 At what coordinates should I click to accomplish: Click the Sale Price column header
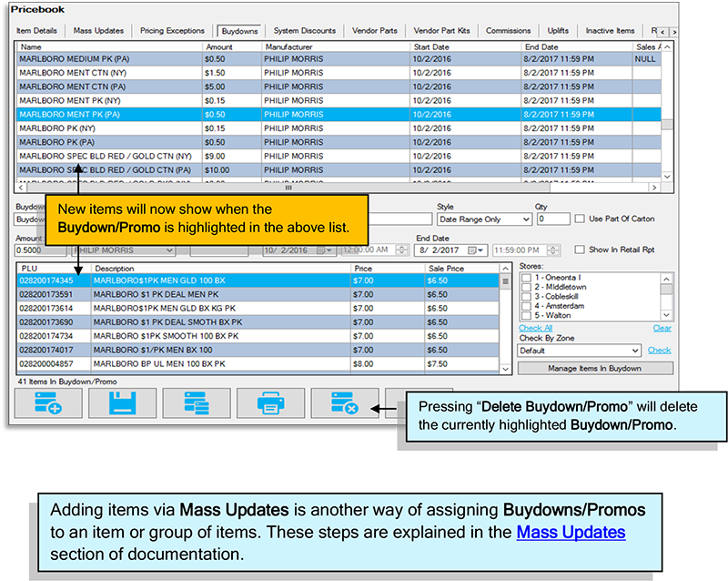coord(462,269)
